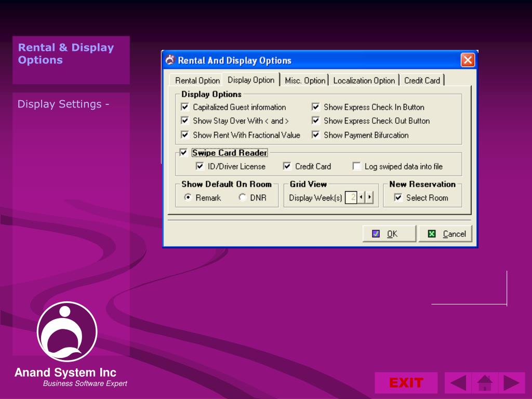Click the home icon in slide navigation
The width and height of the screenshot is (532, 399).
coord(485,383)
